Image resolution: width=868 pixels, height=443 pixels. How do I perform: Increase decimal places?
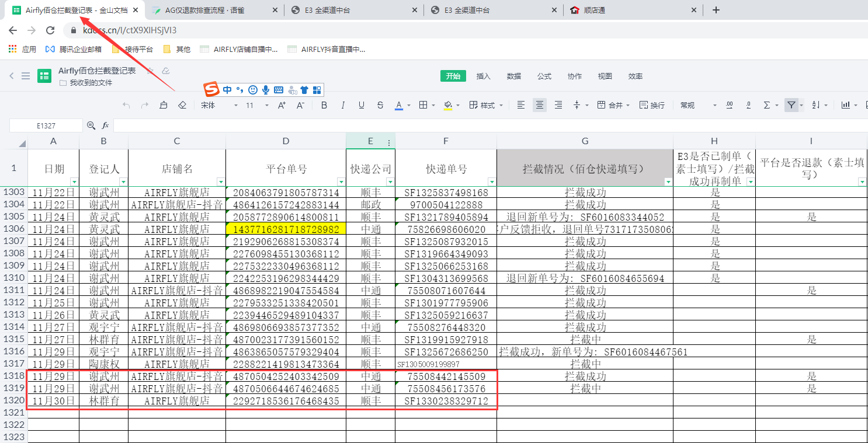click(730, 105)
